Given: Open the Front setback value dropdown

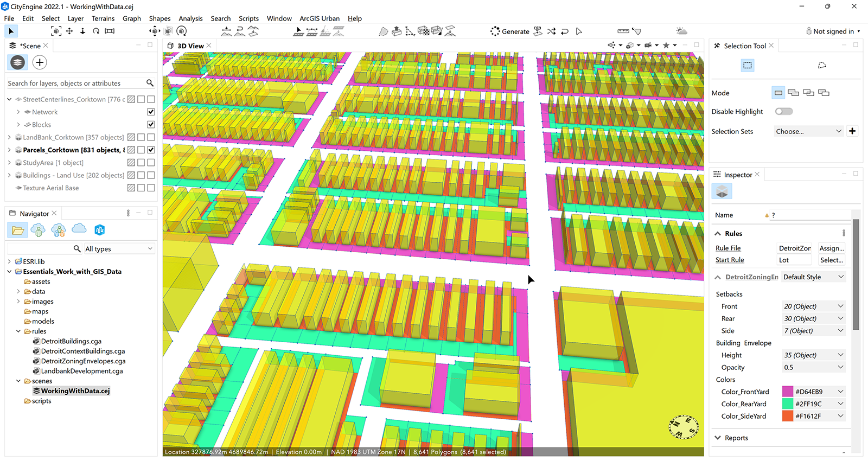Looking at the screenshot, I should [814, 306].
